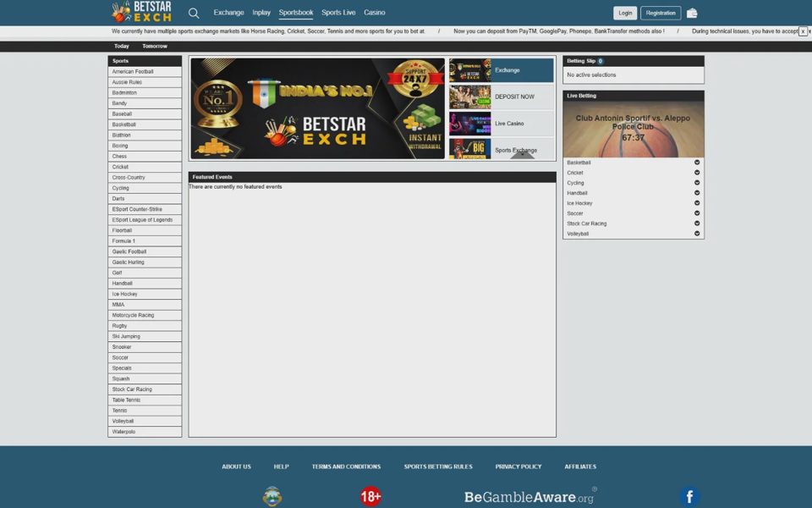Open the Facebook icon in footer
Viewport: 812px width, 508px height.
pos(689,497)
